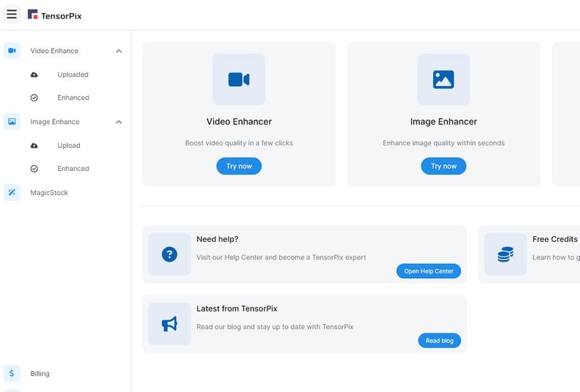Open Billing page
The height and width of the screenshot is (392, 580).
coord(40,373)
